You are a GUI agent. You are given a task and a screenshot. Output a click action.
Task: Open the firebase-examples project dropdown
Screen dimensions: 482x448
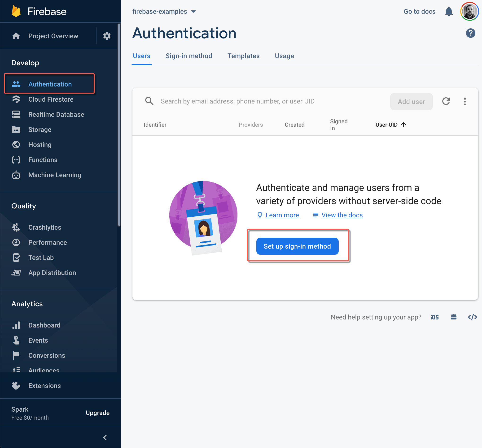(164, 11)
